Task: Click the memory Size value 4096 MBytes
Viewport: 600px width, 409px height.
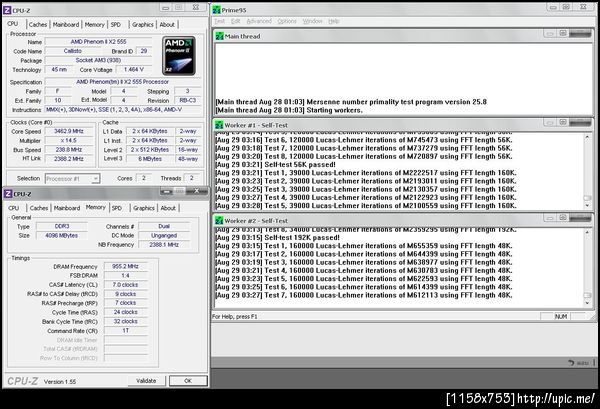Action: [x=62, y=235]
